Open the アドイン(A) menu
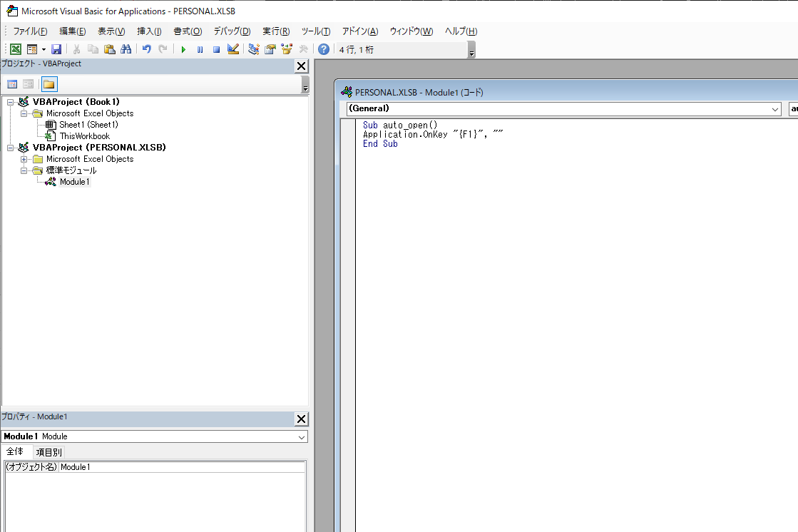This screenshot has width=798, height=532. click(360, 31)
